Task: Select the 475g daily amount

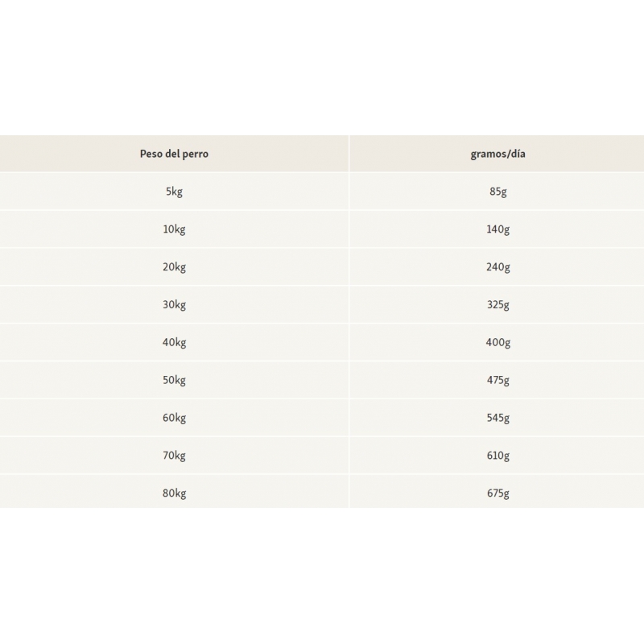Action: pos(498,381)
